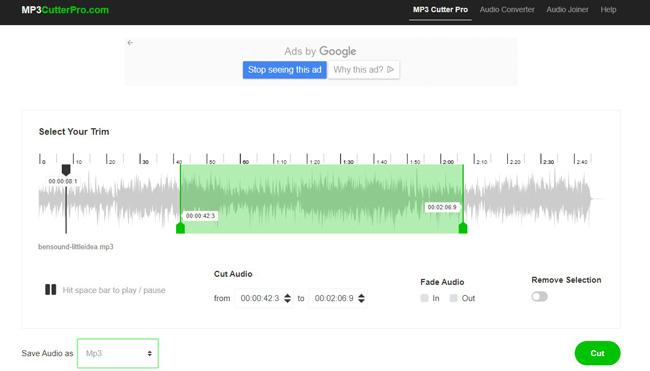Screen dimensions: 650x371
Task: Open the Help page
Action: tap(608, 10)
